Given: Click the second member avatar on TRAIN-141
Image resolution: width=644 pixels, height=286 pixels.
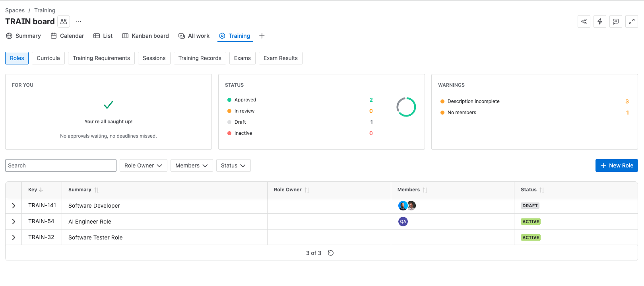Looking at the screenshot, I should click(x=412, y=206).
